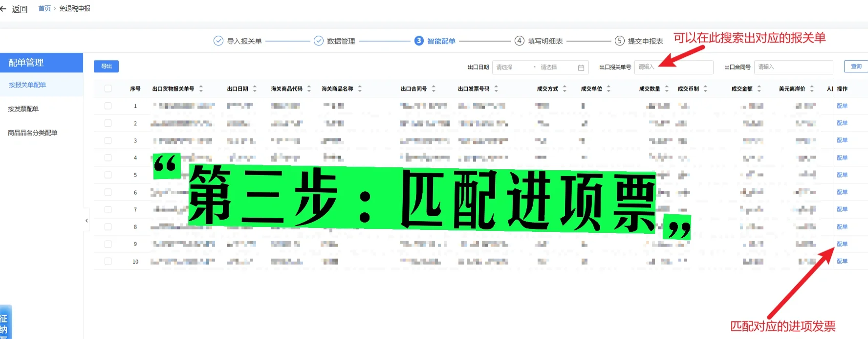Open the 首页 breadcrumb link
Image resolution: width=868 pixels, height=339 pixels.
pyautogui.click(x=44, y=8)
